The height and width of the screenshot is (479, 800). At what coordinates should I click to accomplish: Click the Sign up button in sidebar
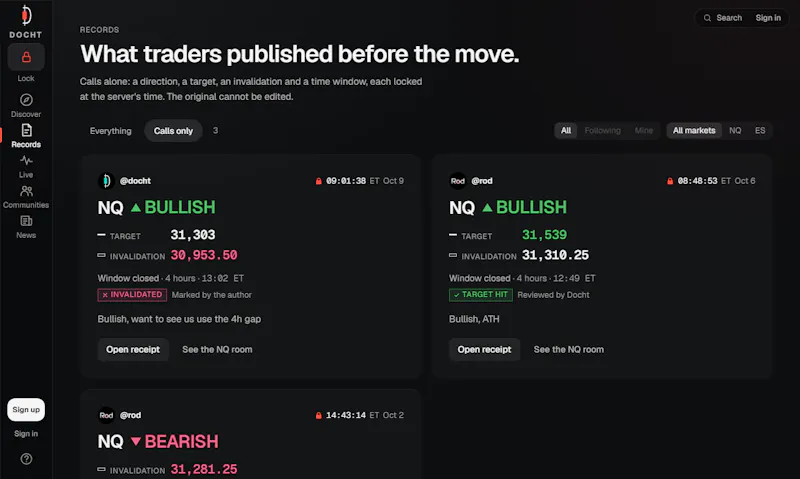pos(26,410)
